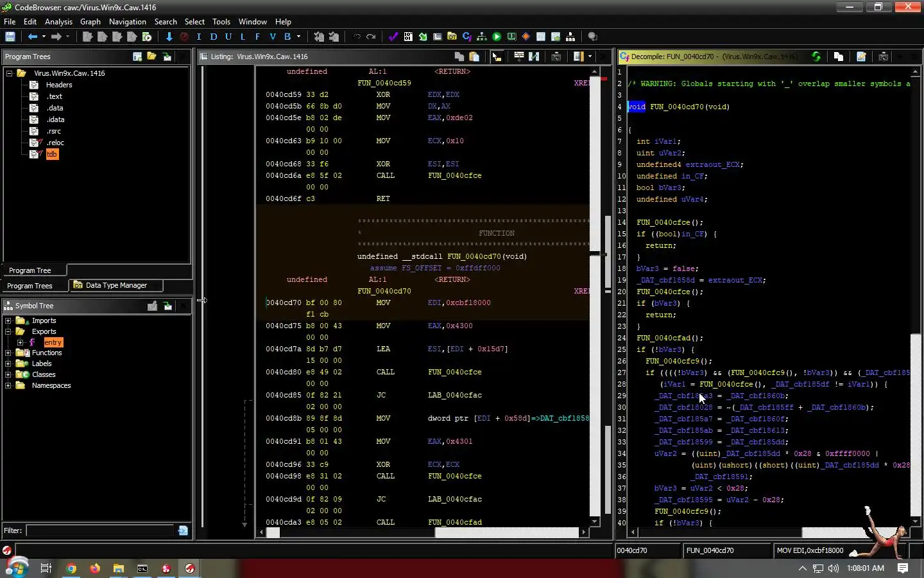
Task: Click the green Run Script play icon
Action: click(x=497, y=37)
